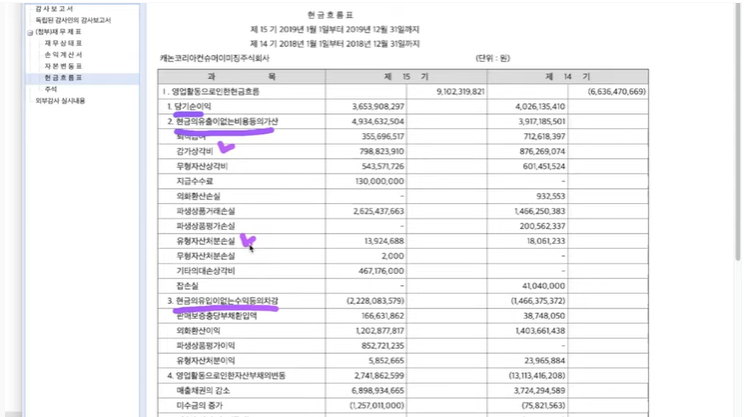Click the 과 목 column header
This screenshot has width=752, height=417.
point(242,77)
